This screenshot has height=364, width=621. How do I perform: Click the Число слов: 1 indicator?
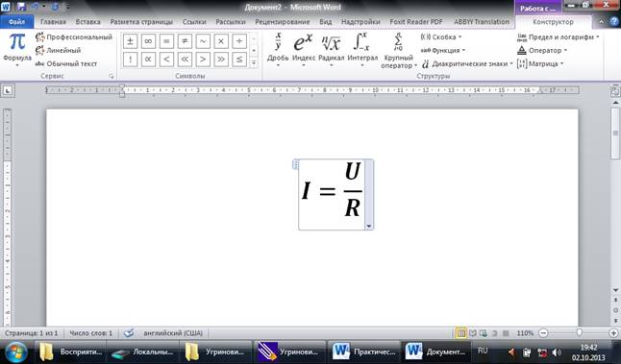click(x=91, y=333)
